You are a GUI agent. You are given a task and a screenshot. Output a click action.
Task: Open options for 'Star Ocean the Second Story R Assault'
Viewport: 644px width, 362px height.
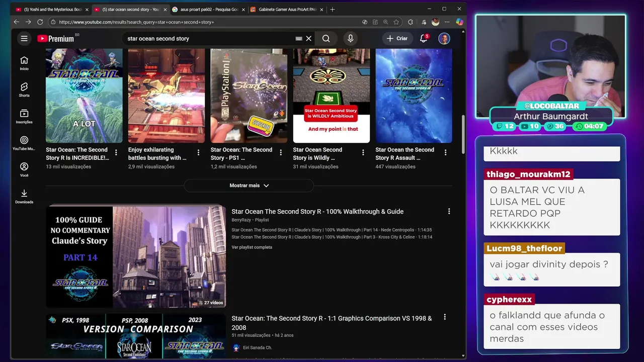446,152
